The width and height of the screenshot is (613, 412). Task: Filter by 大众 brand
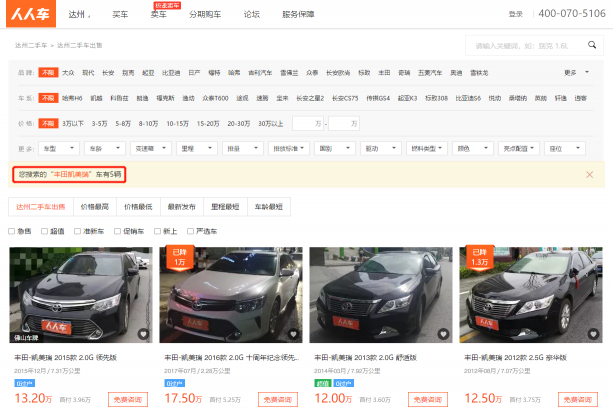[x=68, y=73]
